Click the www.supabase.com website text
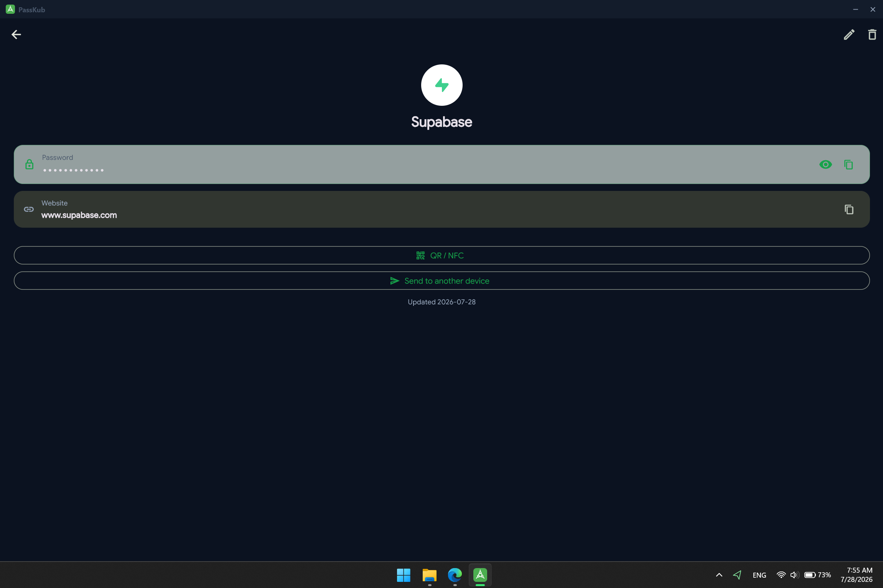This screenshot has width=883, height=588. click(79, 215)
